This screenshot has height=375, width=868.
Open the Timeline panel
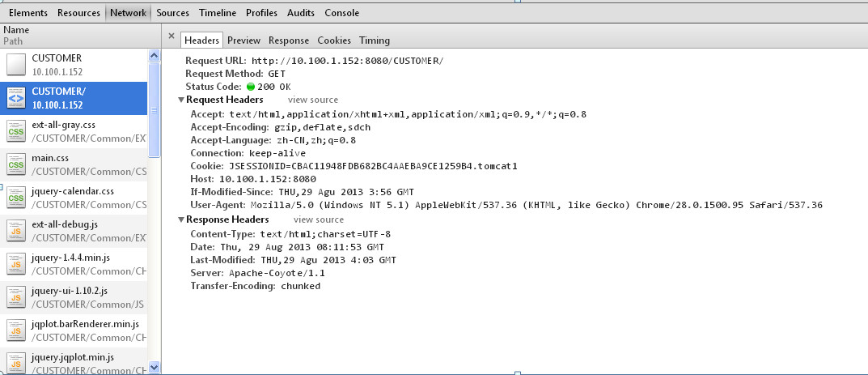tap(217, 13)
